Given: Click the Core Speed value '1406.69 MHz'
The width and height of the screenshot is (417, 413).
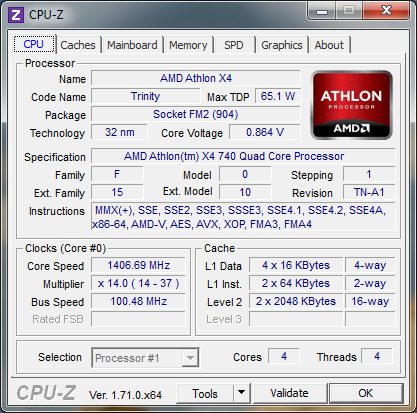Looking at the screenshot, I should click(x=138, y=265).
